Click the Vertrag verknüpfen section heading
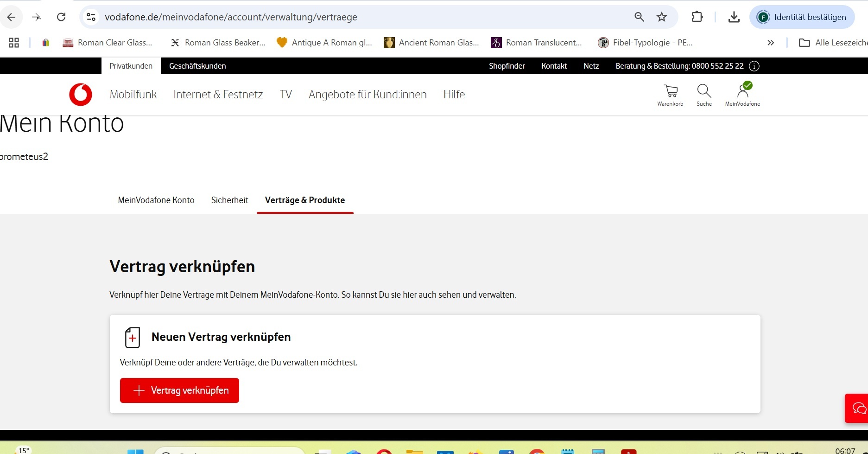 pos(182,267)
